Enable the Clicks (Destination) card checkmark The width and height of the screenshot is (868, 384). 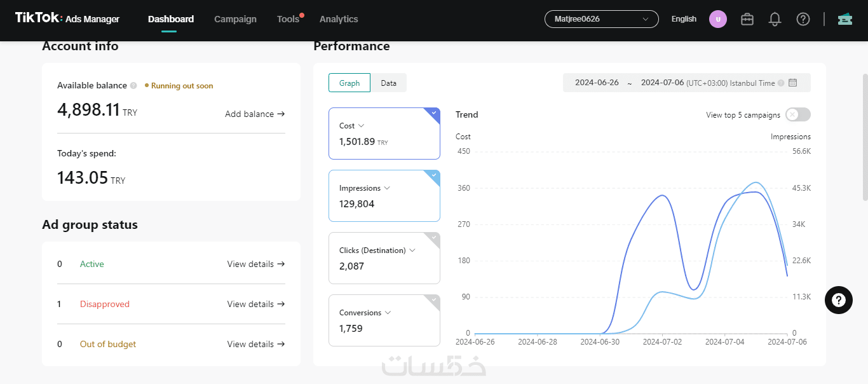point(434,238)
